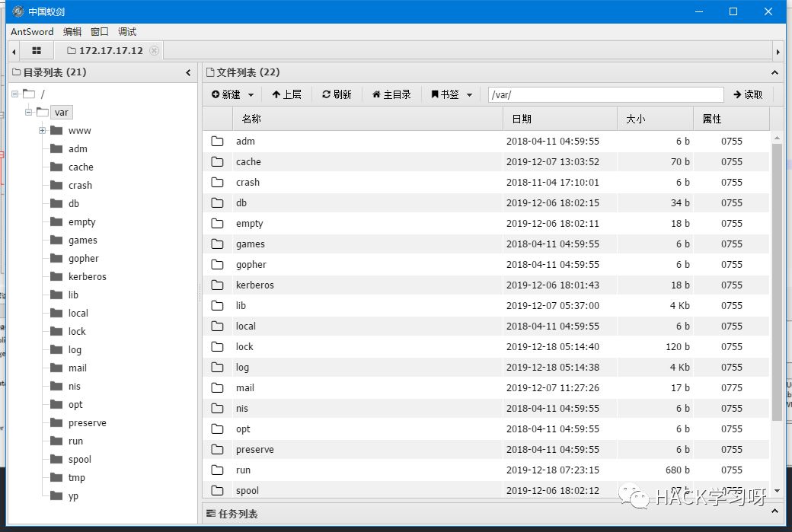The image size is (792, 532).
Task: Click folder icon of spool in tree
Action: click(56, 459)
